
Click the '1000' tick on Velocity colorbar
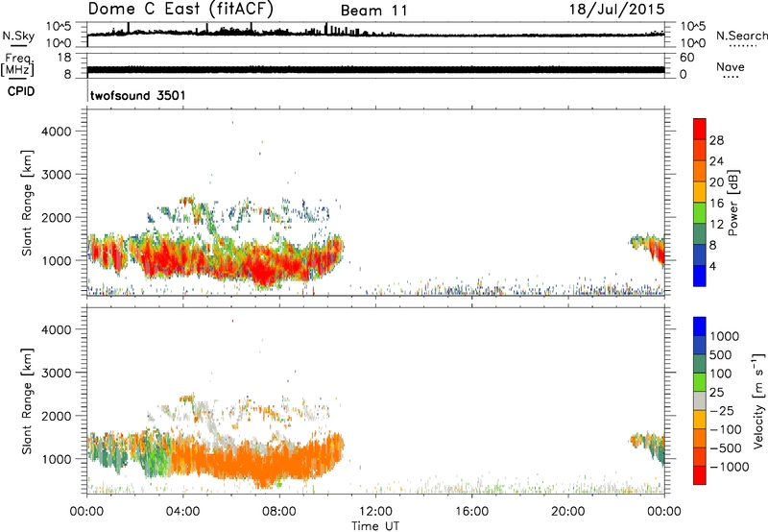point(725,336)
